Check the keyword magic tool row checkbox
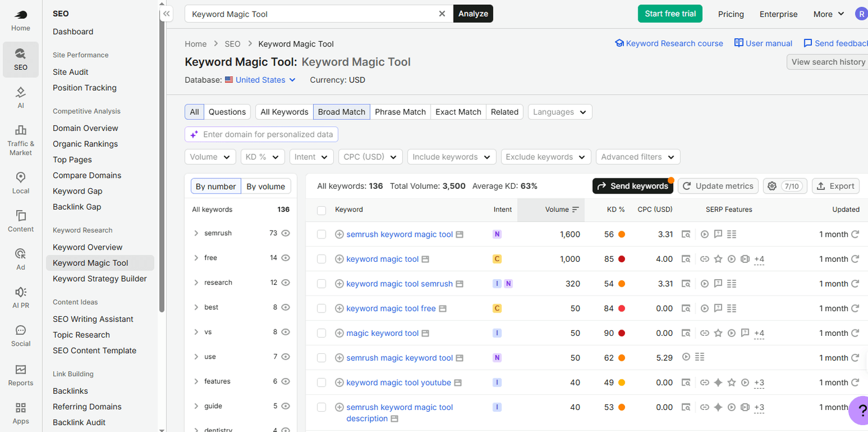Image resolution: width=868 pixels, height=432 pixels. [x=322, y=259]
